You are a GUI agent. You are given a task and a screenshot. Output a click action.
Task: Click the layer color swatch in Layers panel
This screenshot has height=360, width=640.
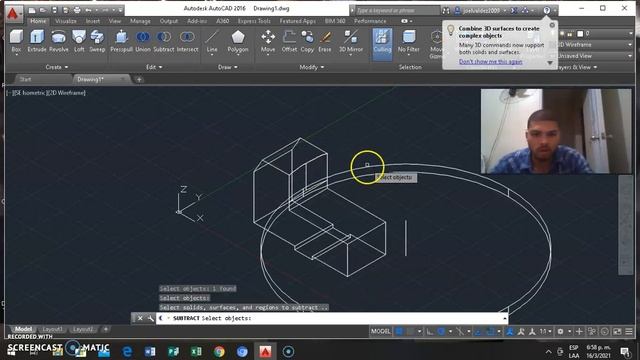[x=580, y=33]
